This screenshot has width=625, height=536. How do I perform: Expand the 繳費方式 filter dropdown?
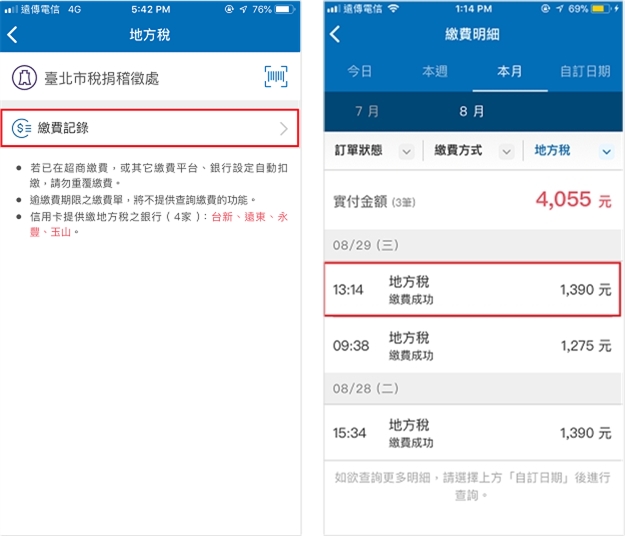[x=506, y=151]
